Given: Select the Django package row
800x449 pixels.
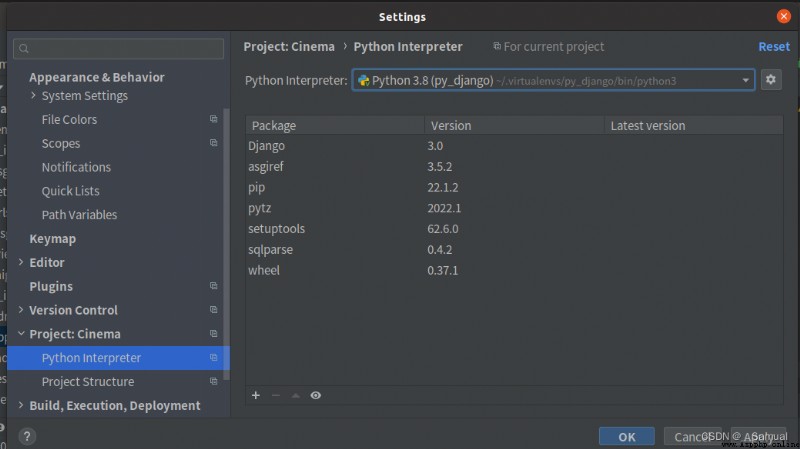Looking at the screenshot, I should pos(514,146).
